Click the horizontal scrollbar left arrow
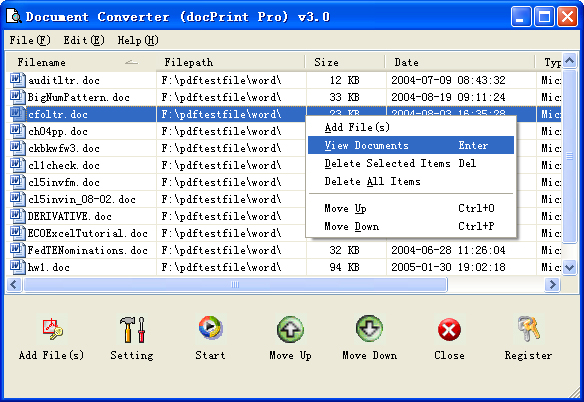This screenshot has height=402, width=584. [x=14, y=285]
